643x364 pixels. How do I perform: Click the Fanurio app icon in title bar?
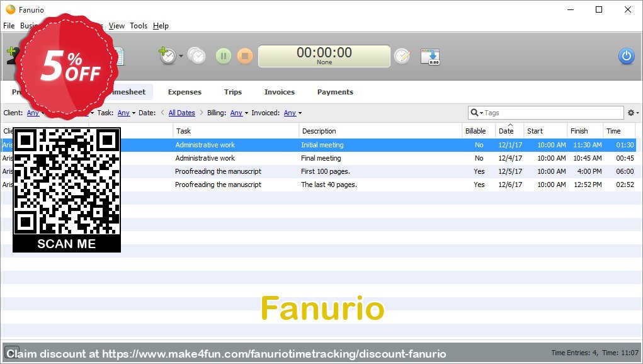coord(10,9)
